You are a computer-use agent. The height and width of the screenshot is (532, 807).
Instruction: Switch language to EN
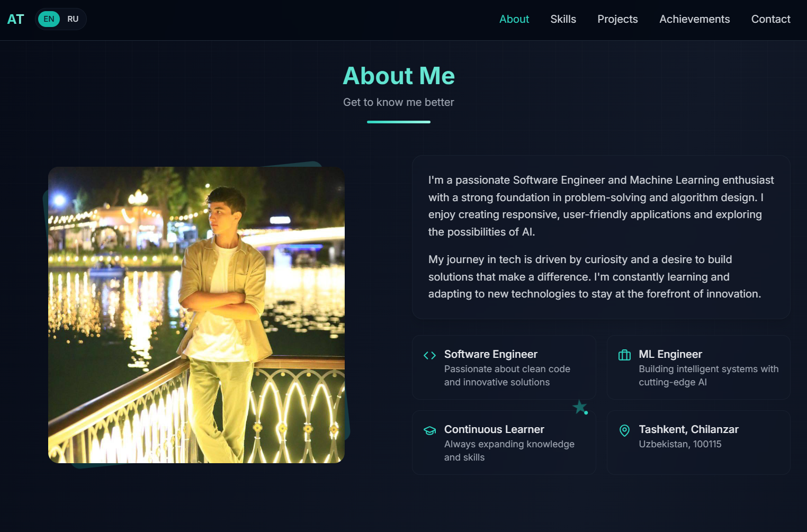pyautogui.click(x=49, y=19)
